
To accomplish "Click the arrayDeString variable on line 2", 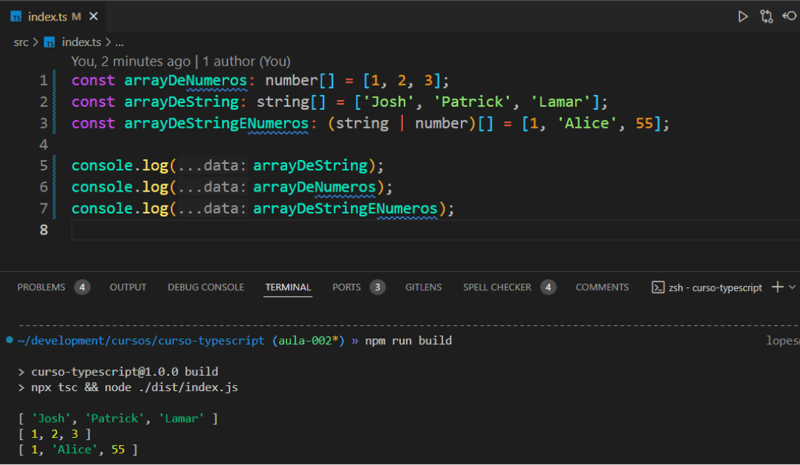I will [x=182, y=102].
